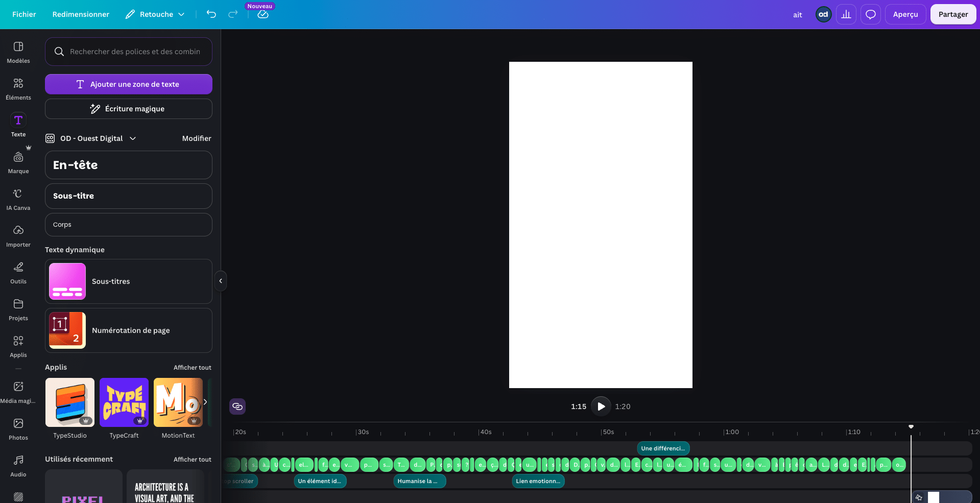Click the link icon above timeline
980x503 pixels.
tap(237, 406)
